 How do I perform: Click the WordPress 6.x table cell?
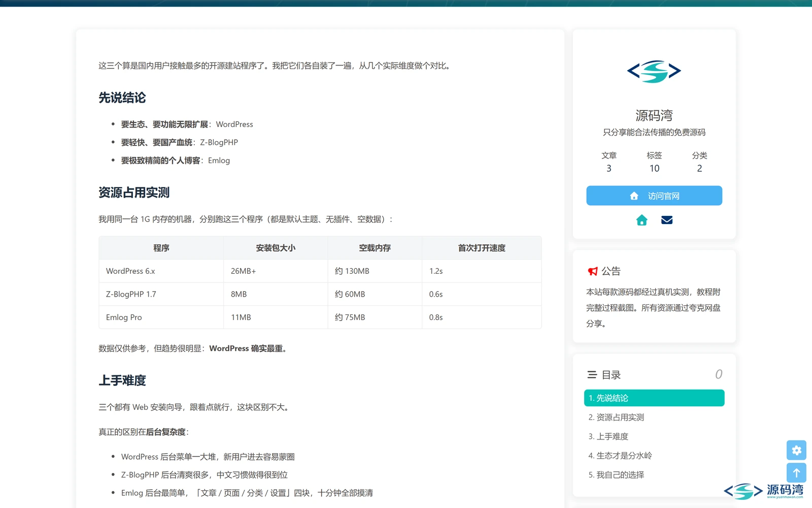161,271
